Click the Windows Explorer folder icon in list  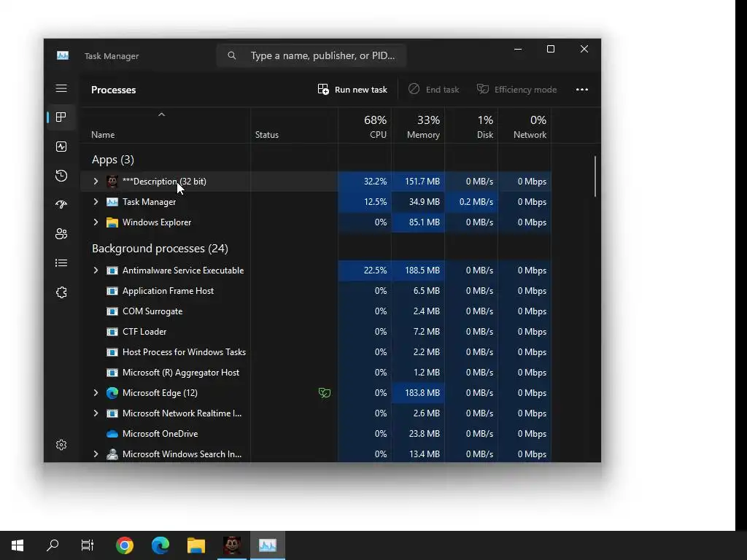click(x=112, y=222)
